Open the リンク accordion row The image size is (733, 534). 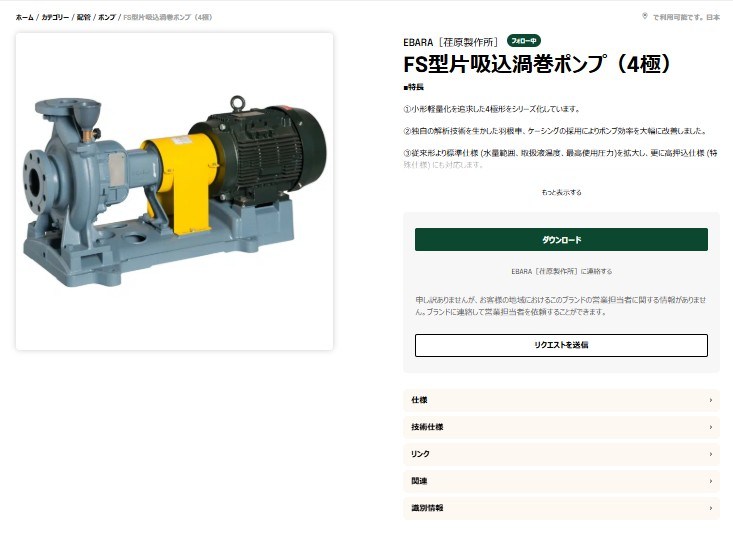[x=561, y=454]
